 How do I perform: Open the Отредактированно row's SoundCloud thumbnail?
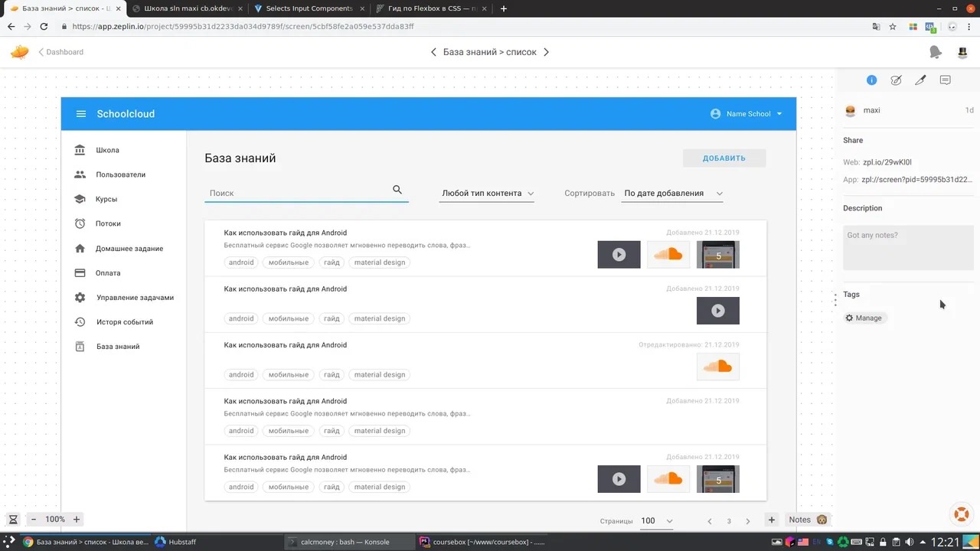718,367
